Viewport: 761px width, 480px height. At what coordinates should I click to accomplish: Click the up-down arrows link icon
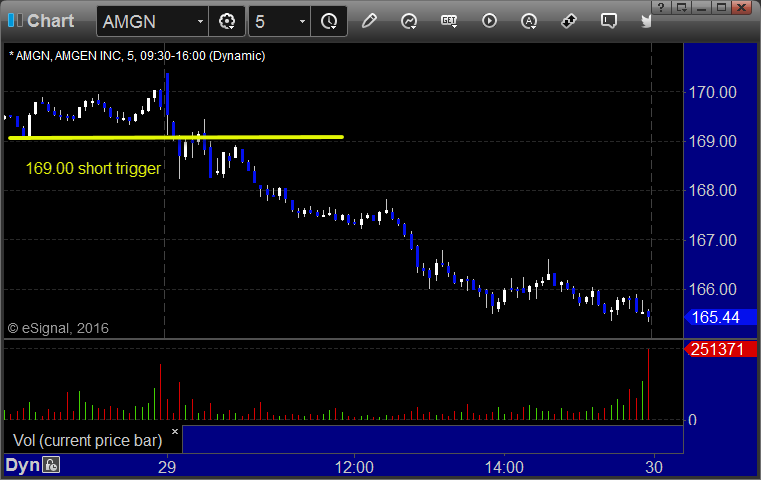tap(568, 21)
